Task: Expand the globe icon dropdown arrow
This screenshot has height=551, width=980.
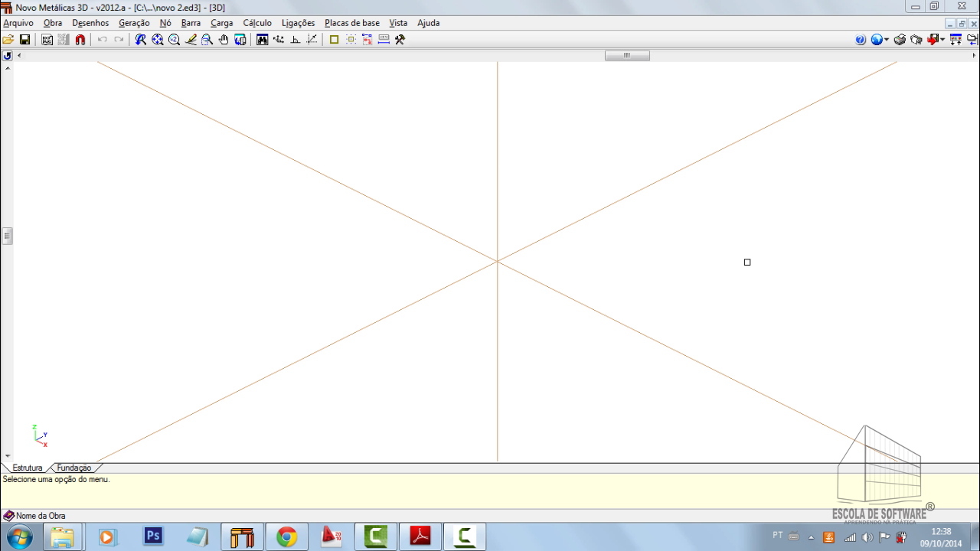Action: pyautogui.click(x=887, y=40)
